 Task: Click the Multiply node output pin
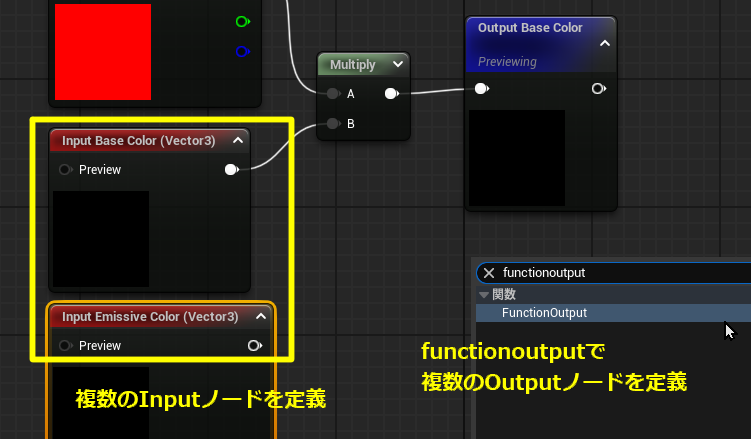392,93
